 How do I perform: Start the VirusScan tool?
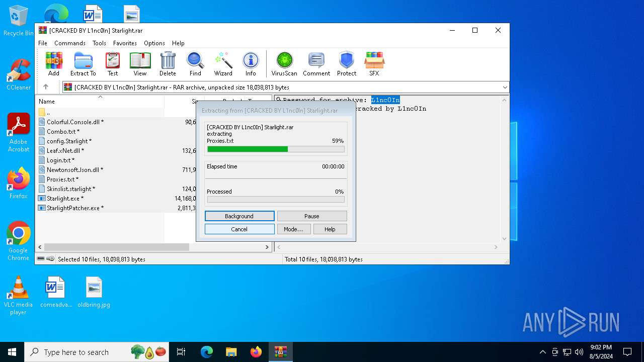point(284,64)
